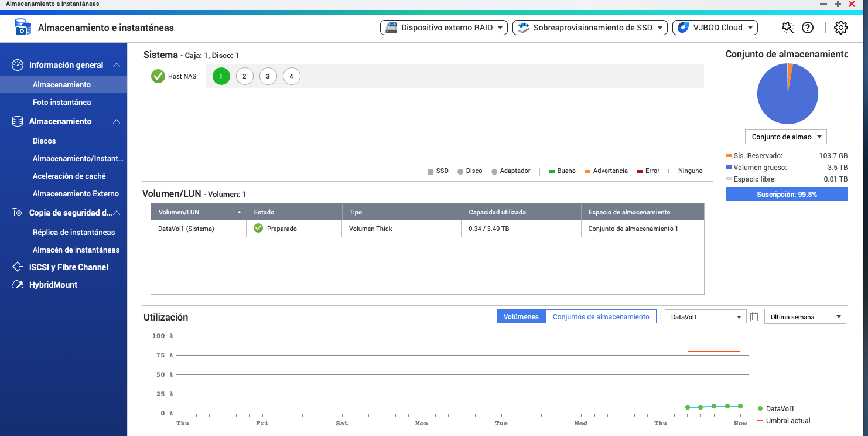Image resolution: width=868 pixels, height=436 pixels.
Task: Click the help question mark icon
Action: coord(808,28)
